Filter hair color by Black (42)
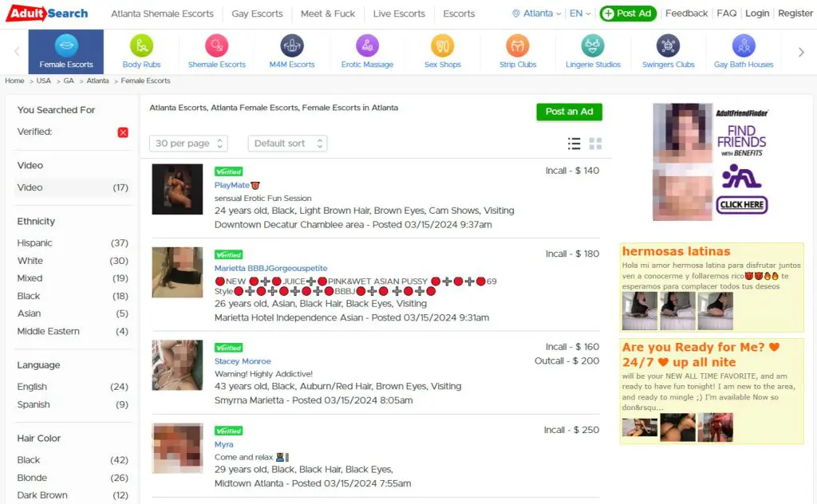Screen dimensions: 817x504 coord(73,460)
